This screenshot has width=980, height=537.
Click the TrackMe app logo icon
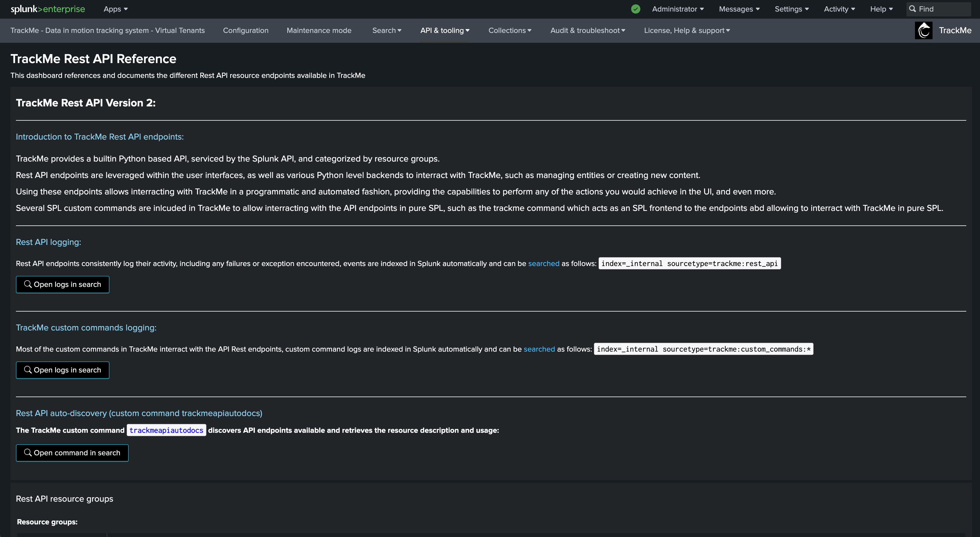tap(923, 30)
